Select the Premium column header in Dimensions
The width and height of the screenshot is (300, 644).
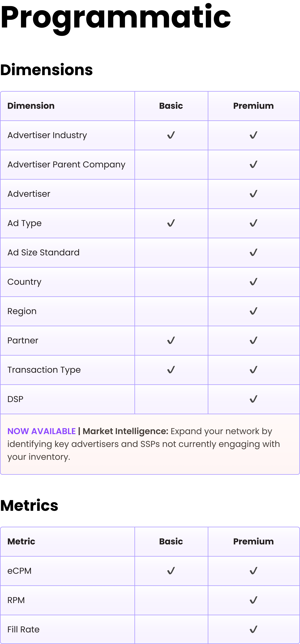coord(254,106)
